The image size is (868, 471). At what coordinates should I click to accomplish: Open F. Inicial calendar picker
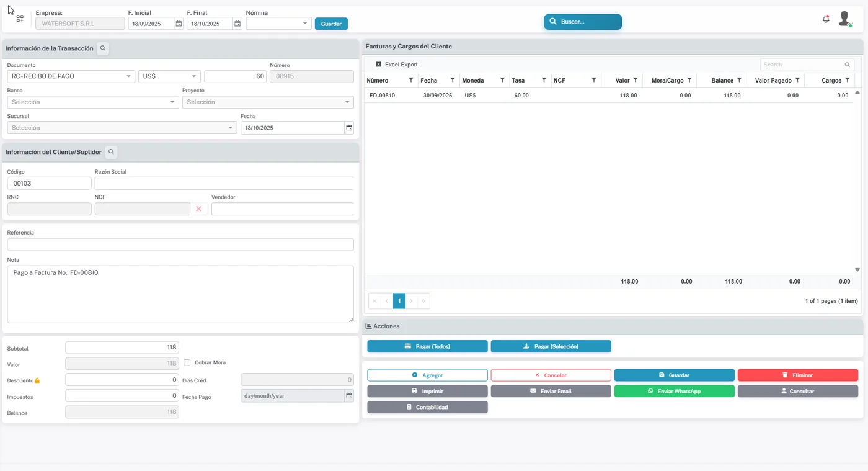tap(179, 24)
